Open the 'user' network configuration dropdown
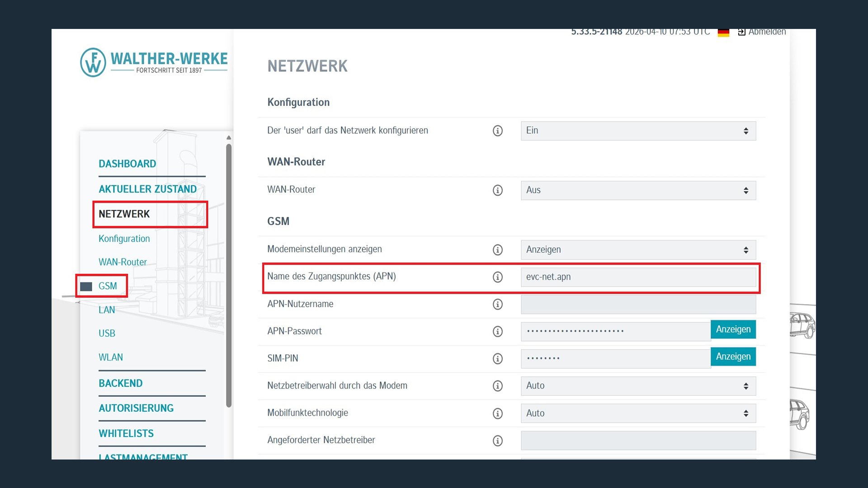This screenshot has height=488, width=868. pos(638,131)
